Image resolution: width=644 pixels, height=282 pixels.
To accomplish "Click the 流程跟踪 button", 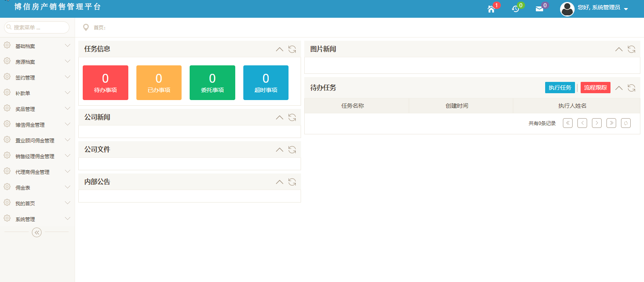I will click(595, 88).
